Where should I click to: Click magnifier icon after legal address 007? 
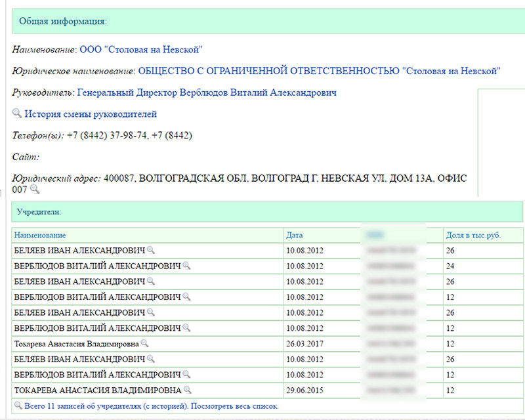pyautogui.click(x=35, y=189)
